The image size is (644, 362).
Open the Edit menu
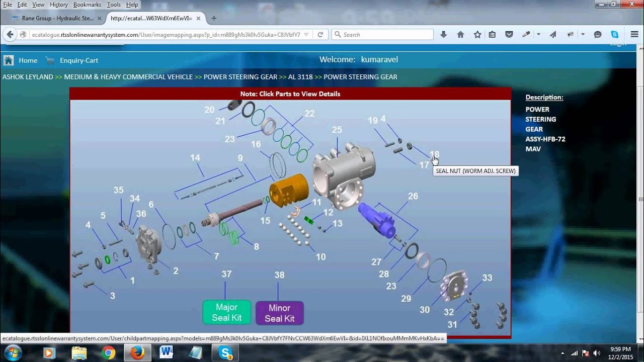pos(22,5)
